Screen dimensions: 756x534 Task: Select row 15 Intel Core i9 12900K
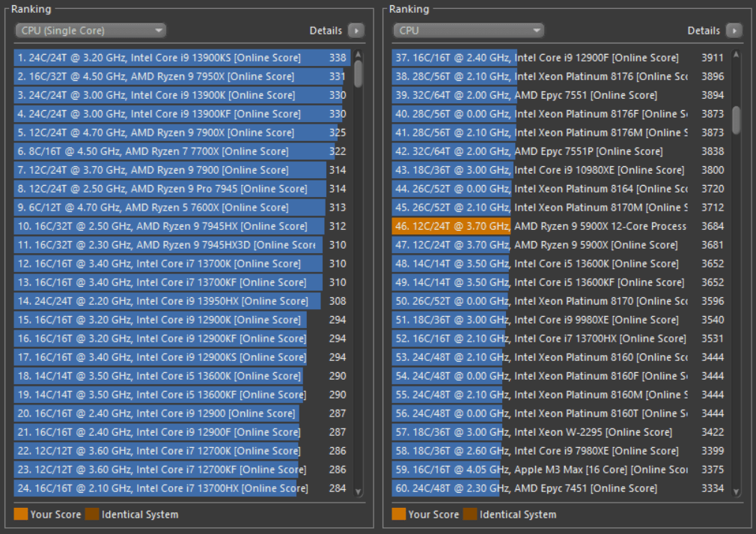click(182, 320)
